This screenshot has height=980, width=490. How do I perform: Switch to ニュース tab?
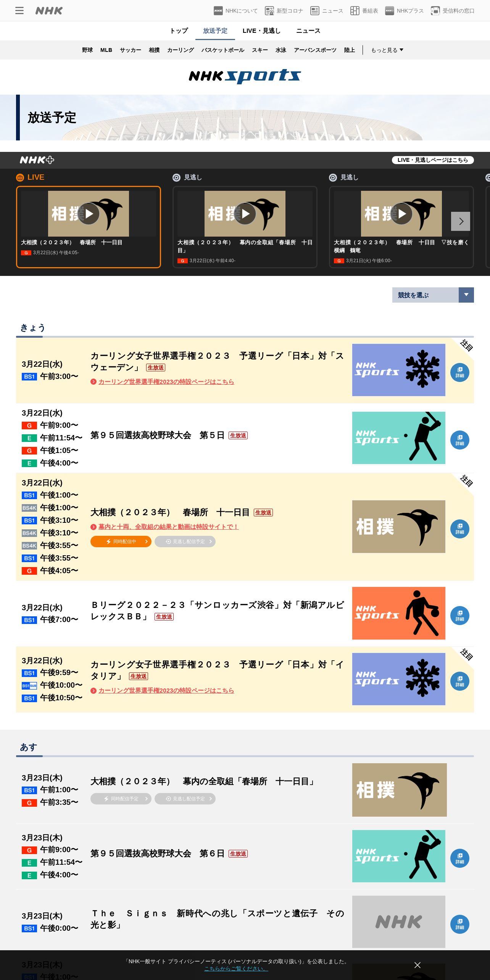point(308,31)
